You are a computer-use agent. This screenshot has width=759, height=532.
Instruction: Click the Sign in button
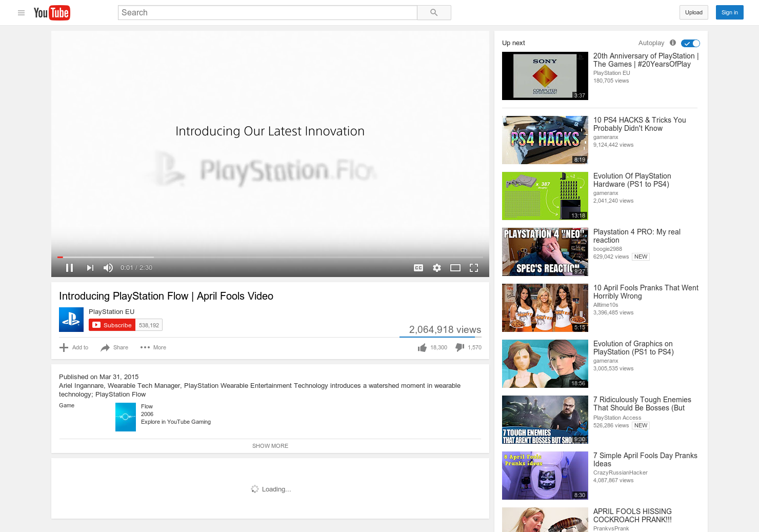730,13
